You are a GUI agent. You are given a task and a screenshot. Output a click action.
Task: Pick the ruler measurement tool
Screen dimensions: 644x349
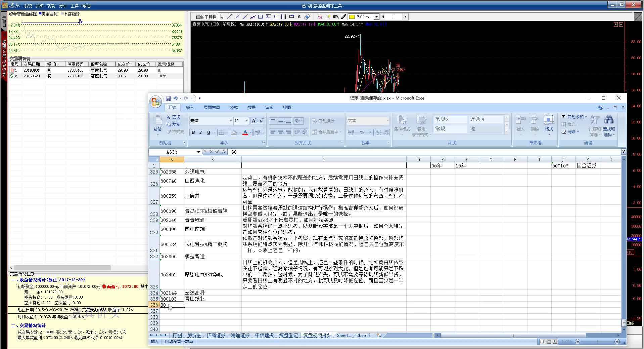291,17
